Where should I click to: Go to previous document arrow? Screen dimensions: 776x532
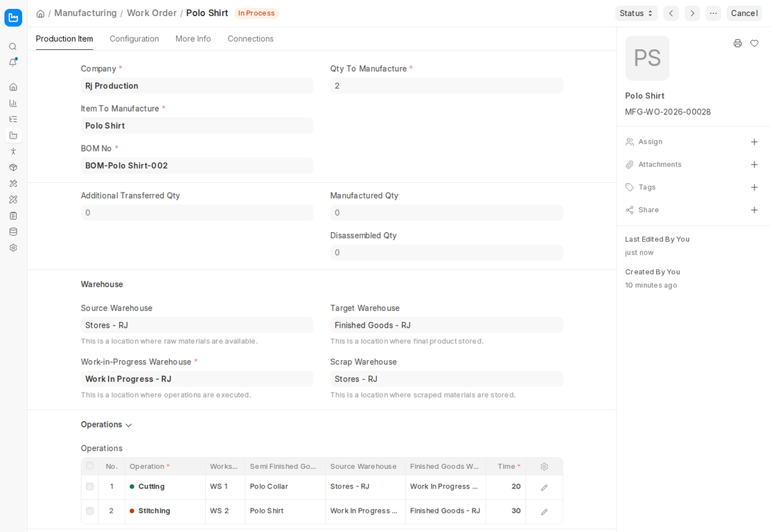coord(671,13)
